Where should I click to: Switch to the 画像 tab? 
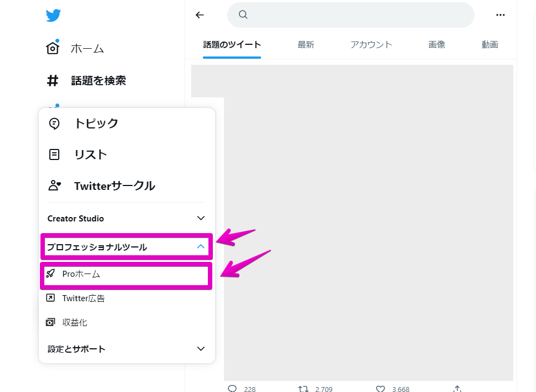pyautogui.click(x=437, y=45)
